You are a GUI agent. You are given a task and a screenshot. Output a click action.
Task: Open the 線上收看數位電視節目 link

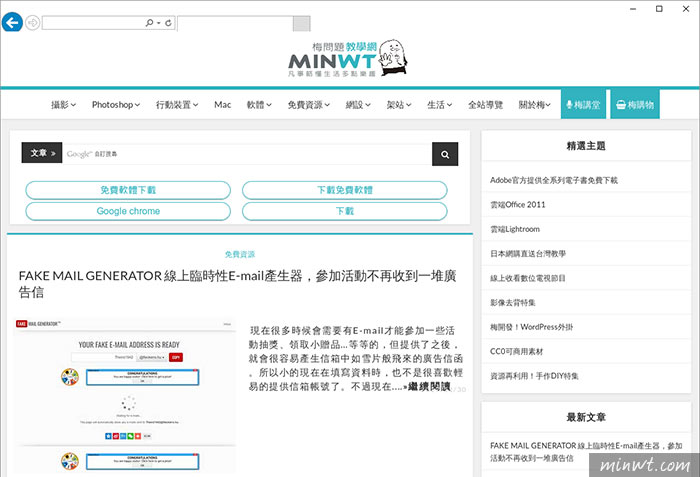[528, 278]
